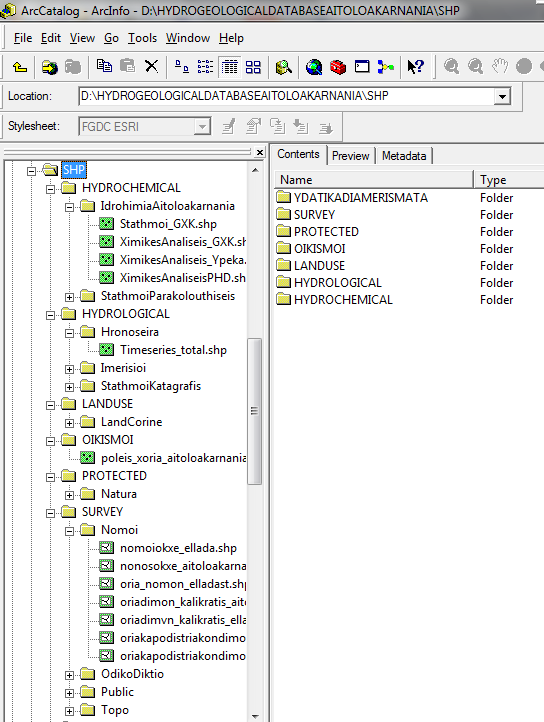Sort by the Name column header

[x=373, y=180]
